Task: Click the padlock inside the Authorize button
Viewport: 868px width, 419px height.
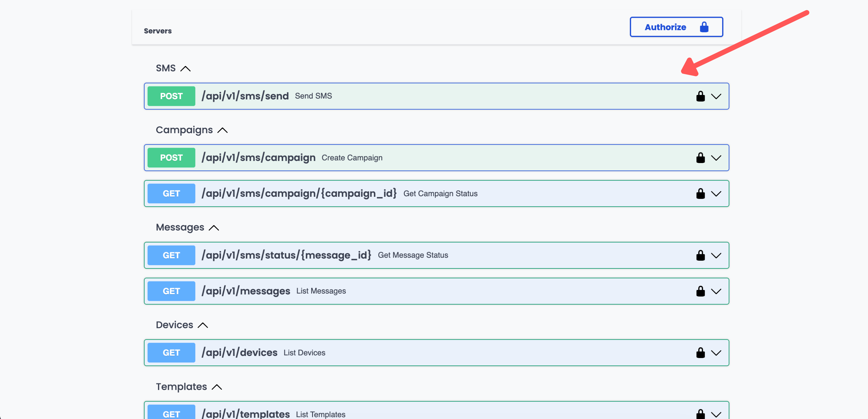Action: [704, 27]
